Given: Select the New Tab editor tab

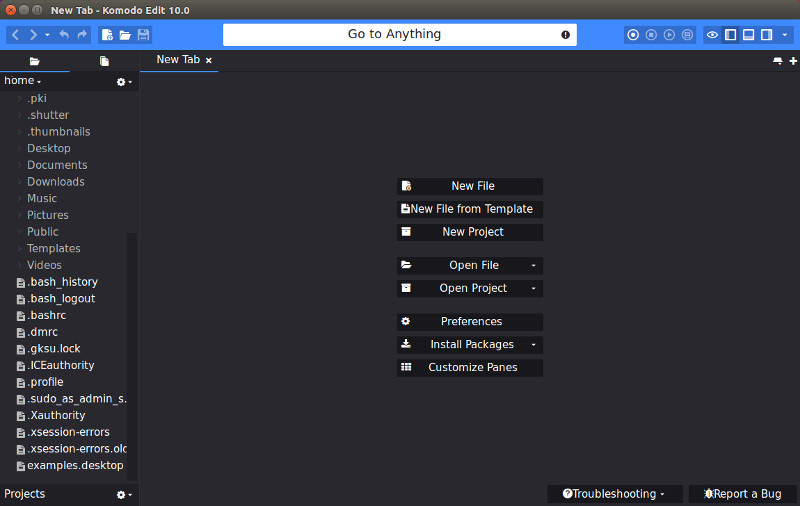Looking at the screenshot, I should tap(179, 60).
